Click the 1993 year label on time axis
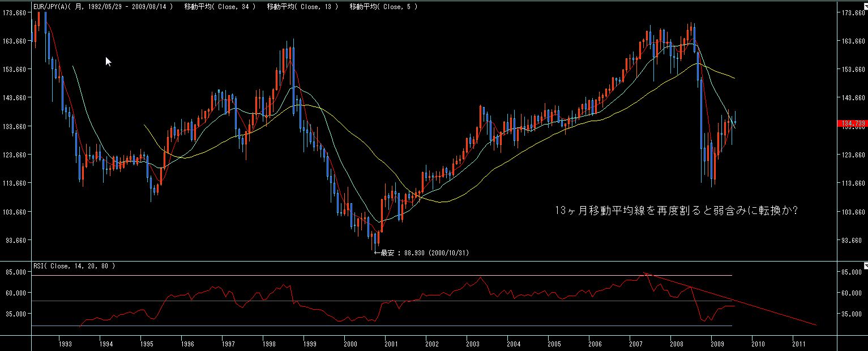 tap(66, 344)
